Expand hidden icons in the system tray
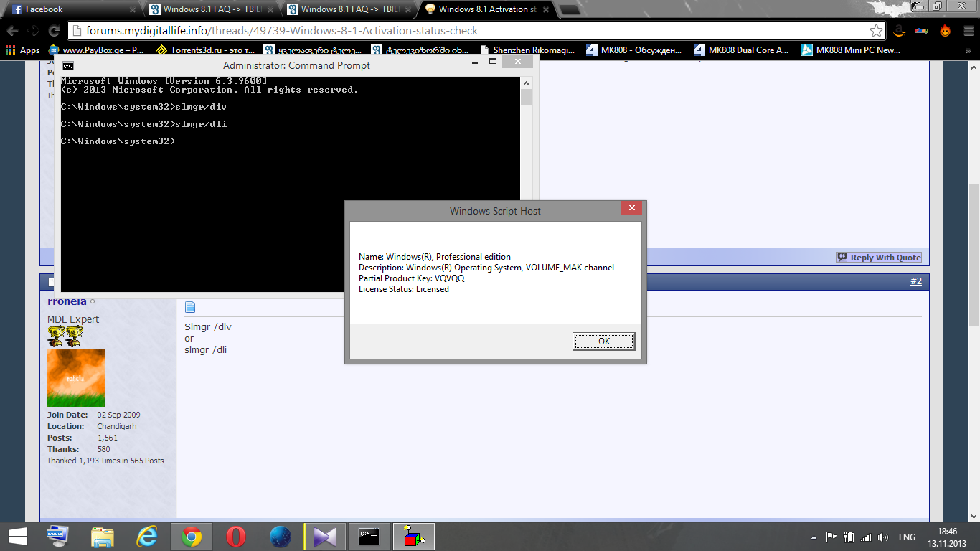980x551 pixels. coord(814,537)
